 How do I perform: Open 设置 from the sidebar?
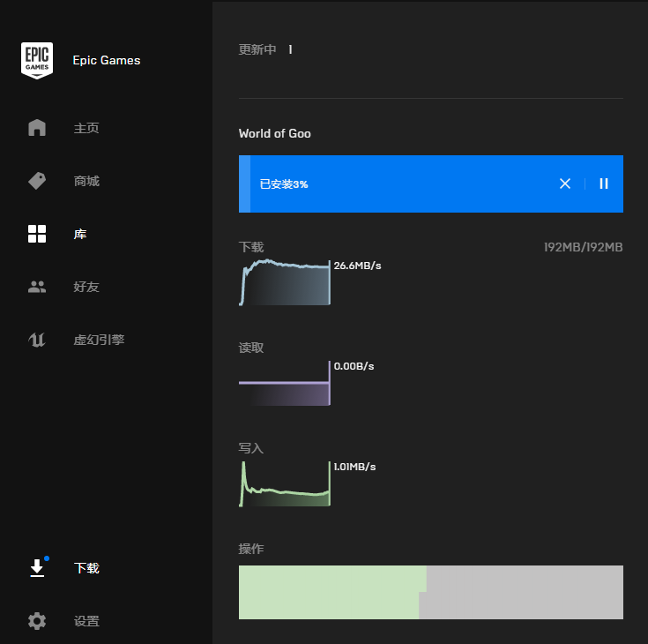(86, 621)
